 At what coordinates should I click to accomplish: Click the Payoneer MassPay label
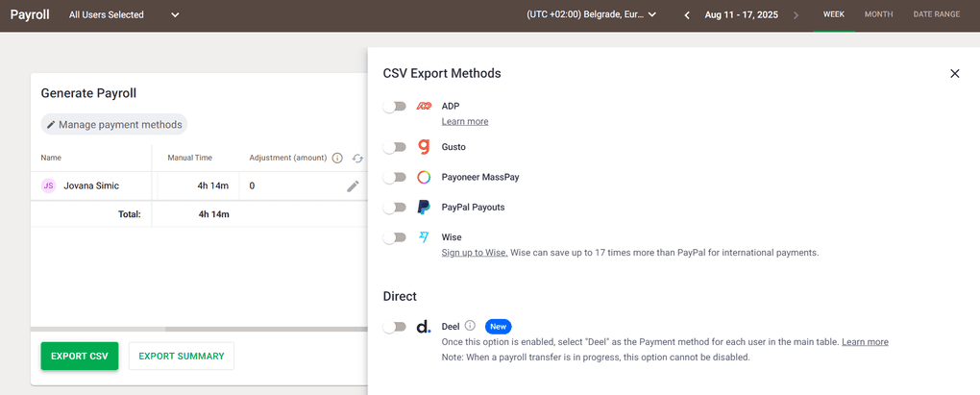480,177
